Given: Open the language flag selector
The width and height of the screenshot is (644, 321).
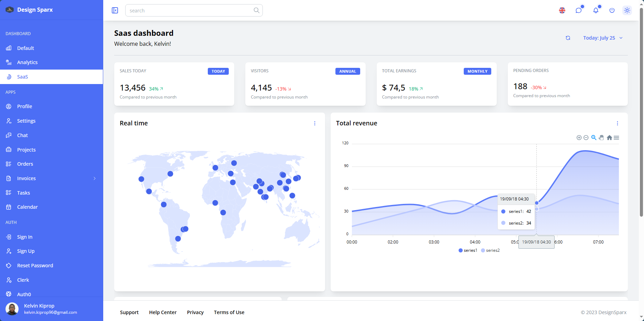Looking at the screenshot, I should click(562, 10).
